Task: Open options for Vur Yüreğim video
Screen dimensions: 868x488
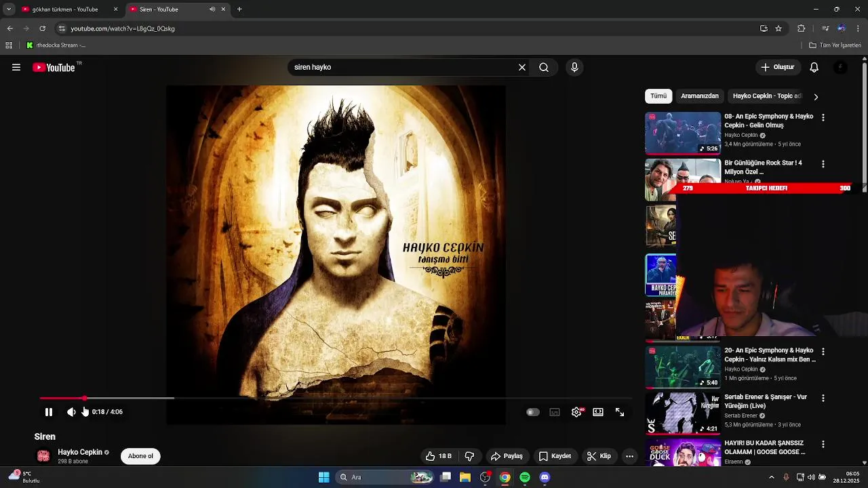Action: click(x=823, y=398)
